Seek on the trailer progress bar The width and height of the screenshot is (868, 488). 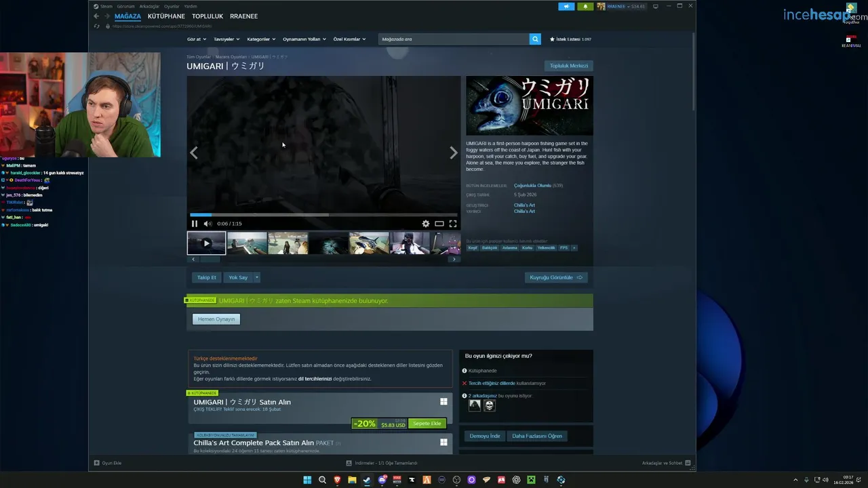323,215
